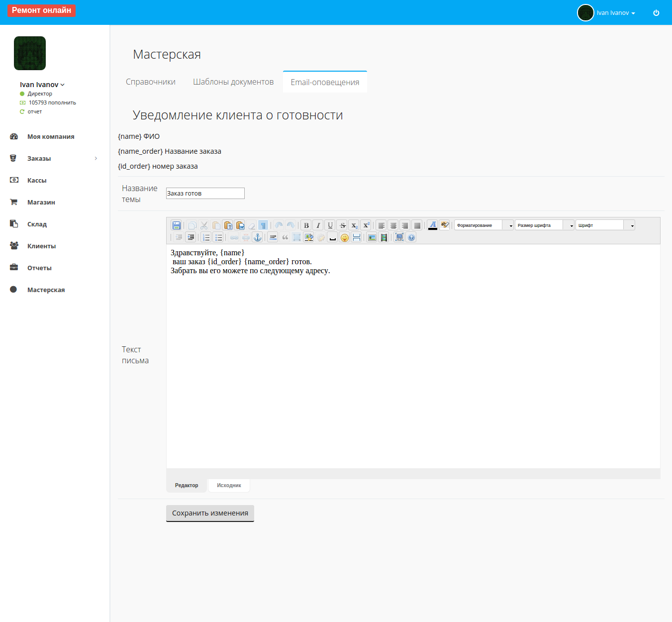Viewport: 672px width, 622px height.
Task: Open the Форматирование dropdown
Action: pyautogui.click(x=484, y=225)
